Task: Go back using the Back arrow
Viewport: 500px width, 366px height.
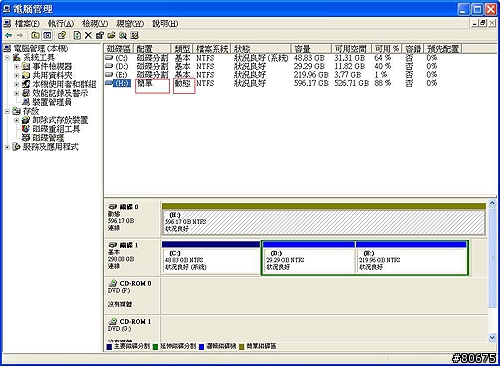Action: [x=8, y=35]
